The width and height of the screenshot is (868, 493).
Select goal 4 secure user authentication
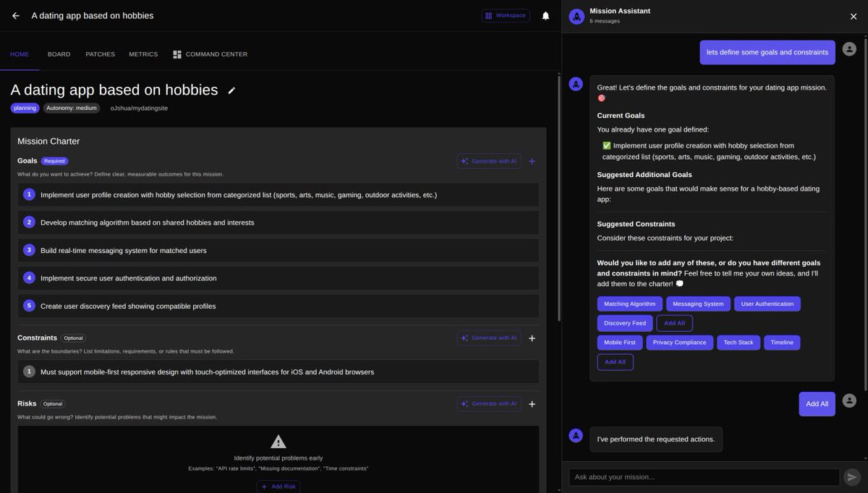click(x=278, y=278)
